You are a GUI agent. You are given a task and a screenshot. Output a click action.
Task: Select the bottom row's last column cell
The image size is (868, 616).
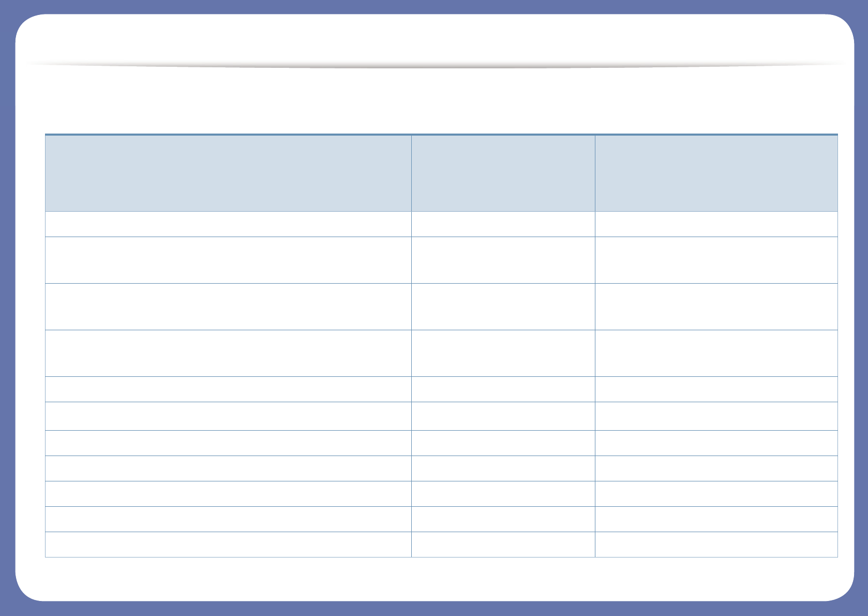(716, 545)
